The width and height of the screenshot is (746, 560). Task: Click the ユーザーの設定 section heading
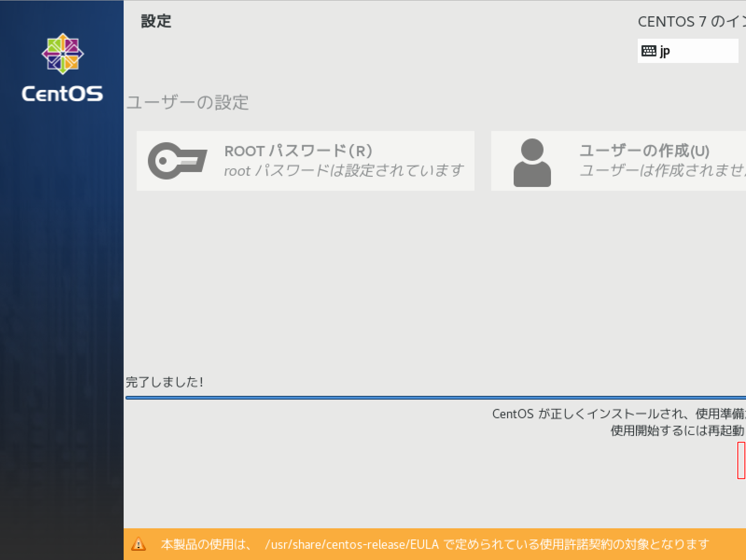(x=188, y=103)
